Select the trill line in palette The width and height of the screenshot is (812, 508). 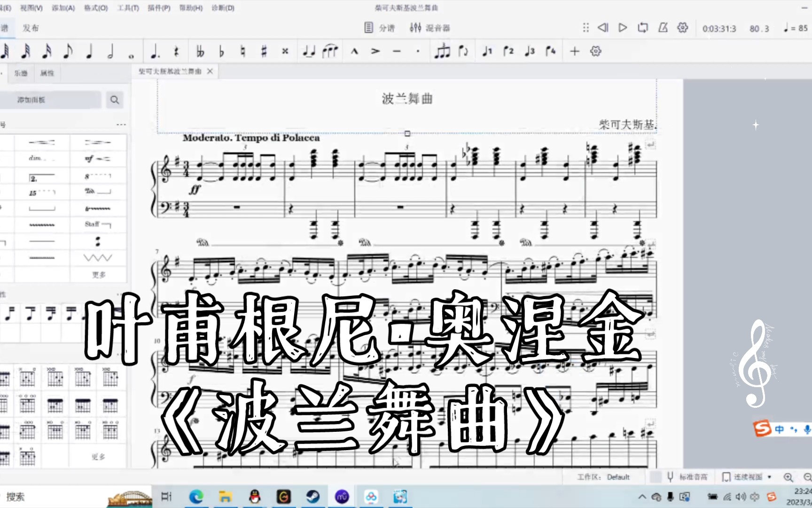coord(98,208)
